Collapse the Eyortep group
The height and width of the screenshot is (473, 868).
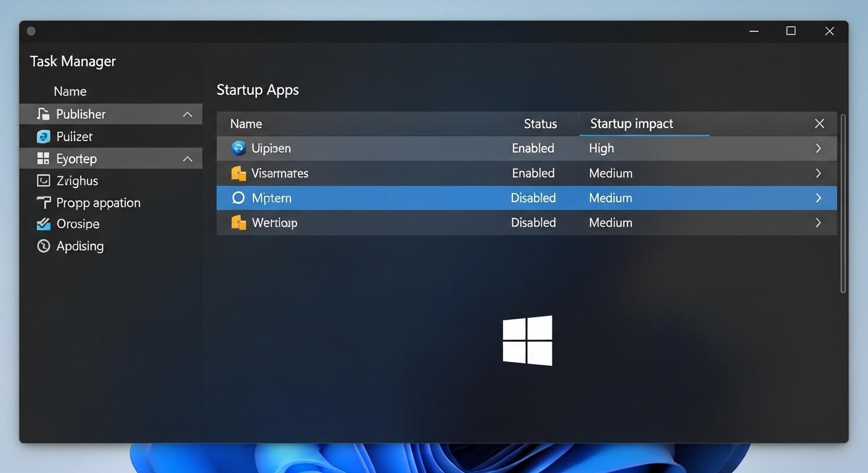pyautogui.click(x=187, y=158)
